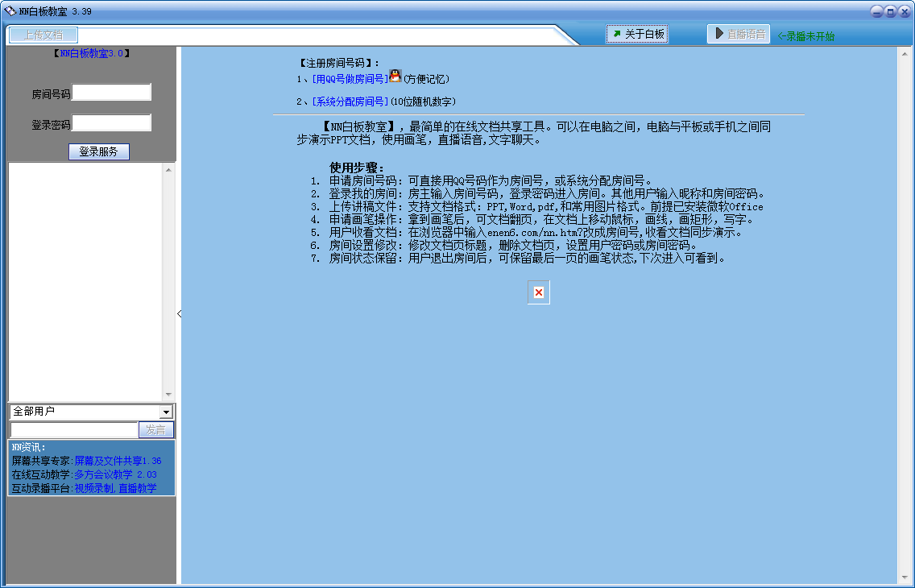
Task: Click the chat list scroll up arrow
Action: pos(168,170)
